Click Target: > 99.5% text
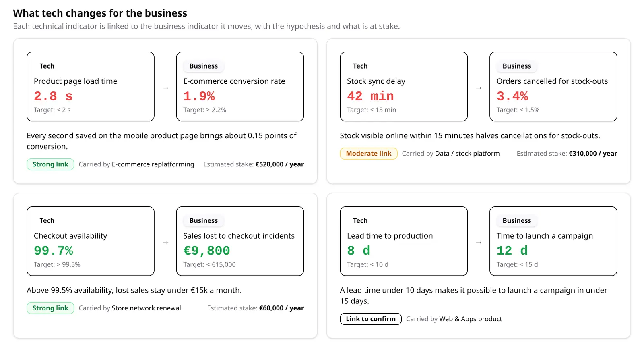 57,265
